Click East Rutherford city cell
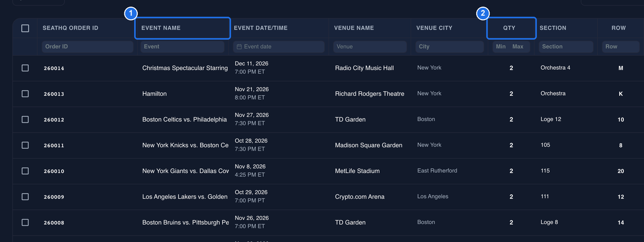 tap(437, 171)
